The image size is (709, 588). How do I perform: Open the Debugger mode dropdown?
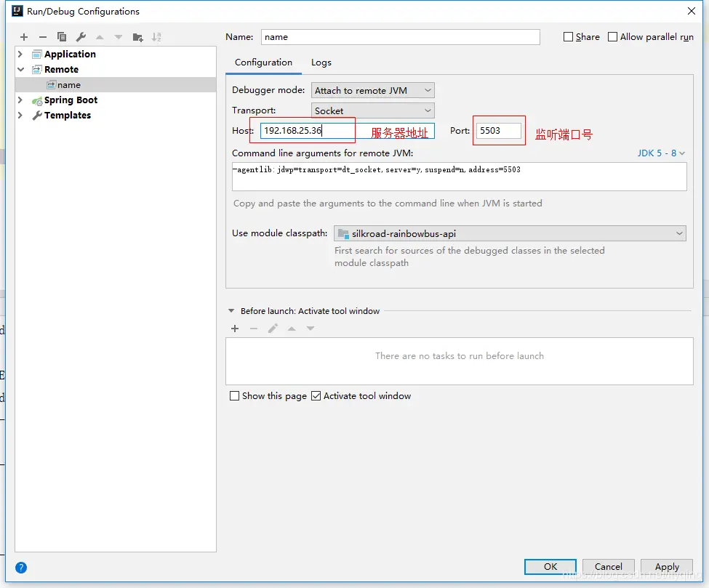pos(372,90)
